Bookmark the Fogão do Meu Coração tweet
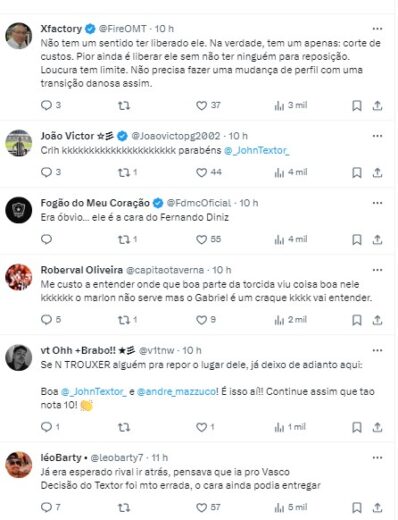The image size is (398, 520). click(357, 240)
